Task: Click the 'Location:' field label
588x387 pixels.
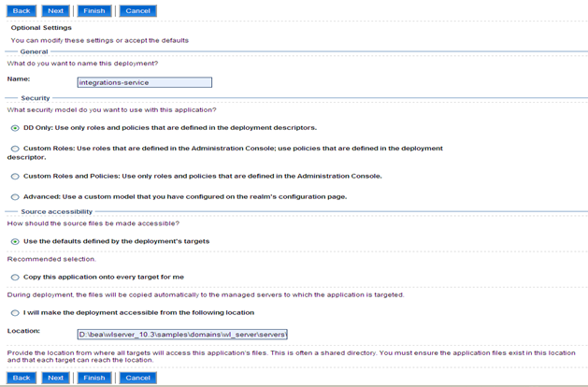Action: click(23, 331)
